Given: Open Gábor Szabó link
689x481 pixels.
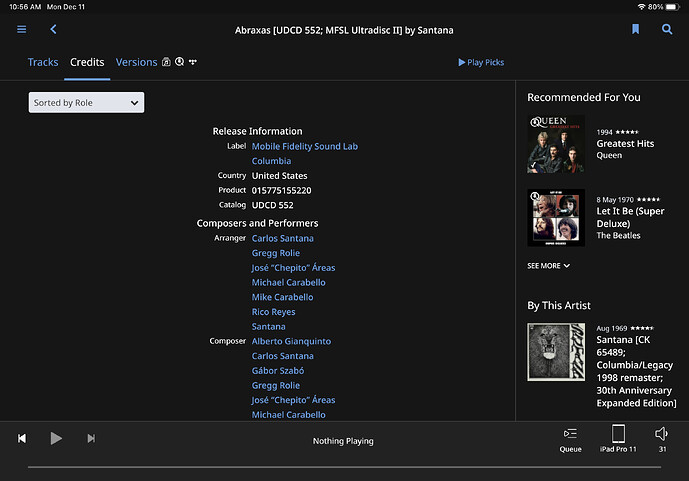Looking at the screenshot, I should 278,371.
